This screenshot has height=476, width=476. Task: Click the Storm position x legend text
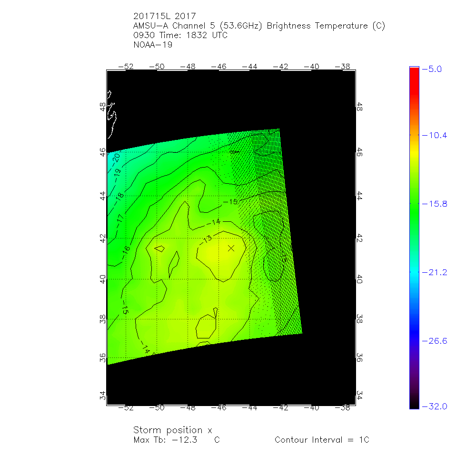tap(172, 430)
